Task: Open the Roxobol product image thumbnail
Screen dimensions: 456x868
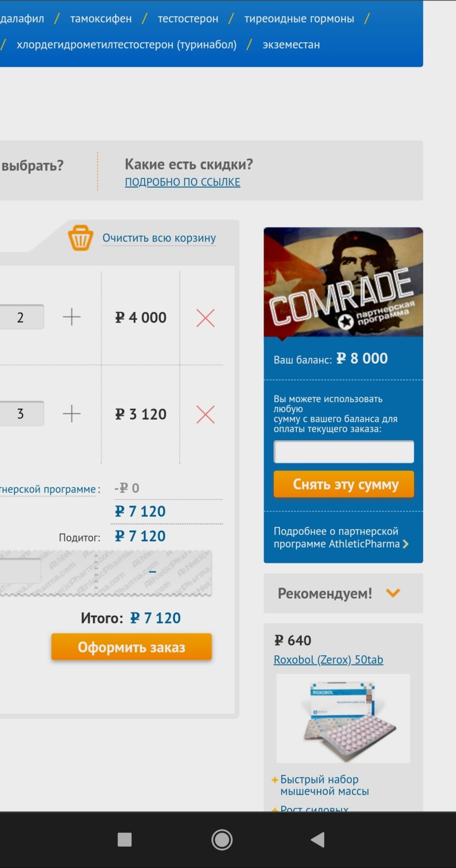Action: pyautogui.click(x=343, y=718)
